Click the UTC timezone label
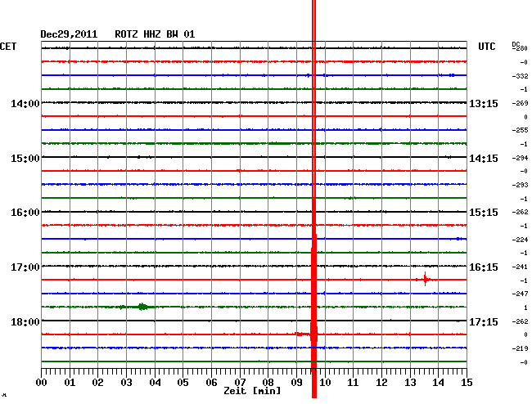532x404 pixels. tap(487, 47)
